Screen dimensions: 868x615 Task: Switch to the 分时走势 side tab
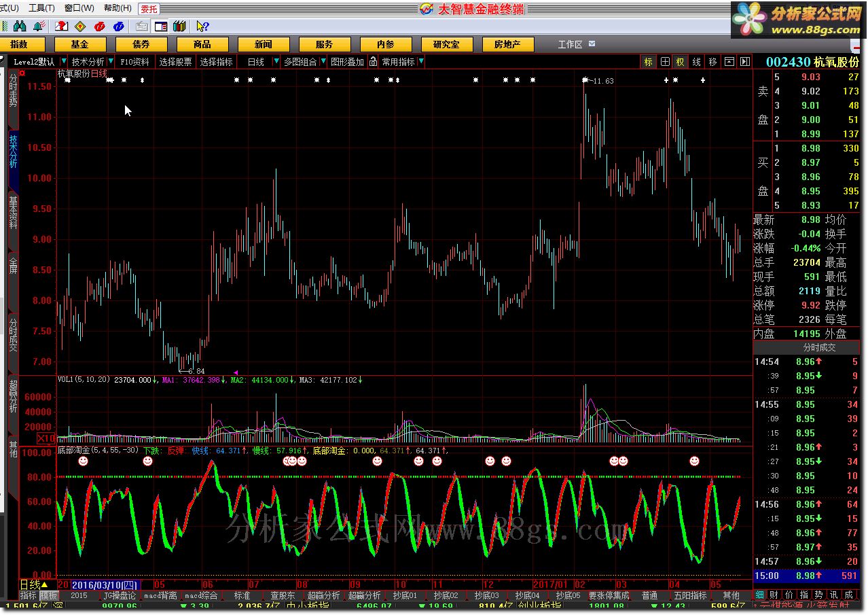(x=13, y=91)
